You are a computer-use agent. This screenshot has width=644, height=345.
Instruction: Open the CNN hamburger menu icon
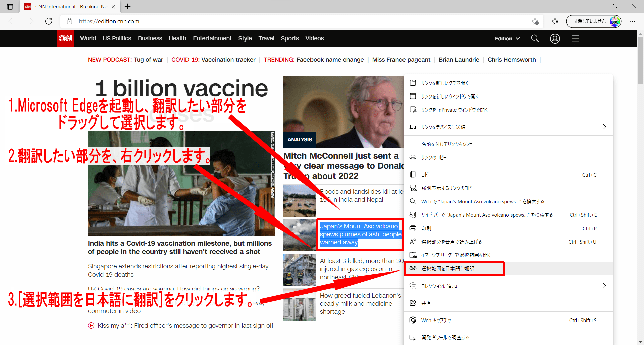(575, 38)
